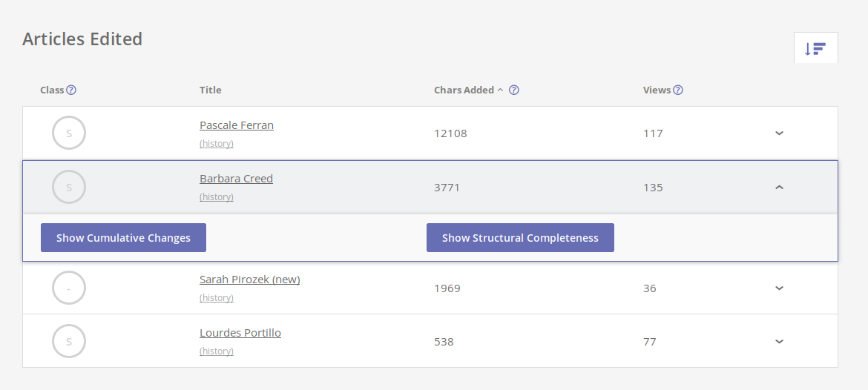Click Show Cumulative Changes button
Screen dimensions: 868x390
pyautogui.click(x=123, y=238)
